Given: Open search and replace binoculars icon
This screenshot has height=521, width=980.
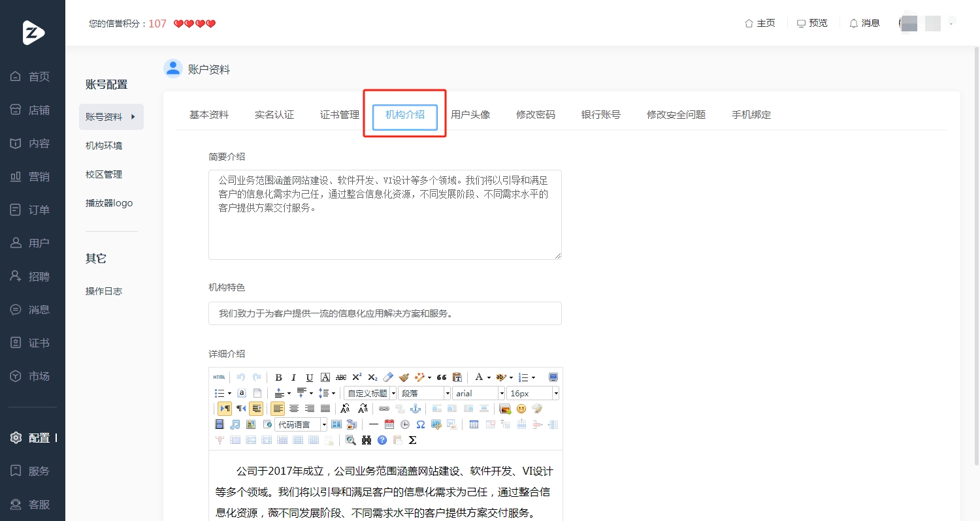Looking at the screenshot, I should coord(366,440).
